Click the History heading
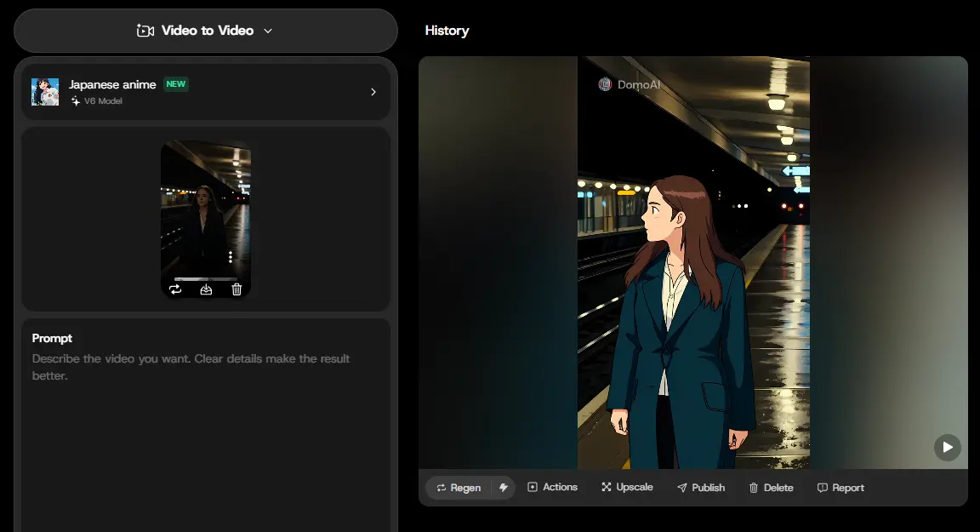Screen dimensions: 980x532 447,31
